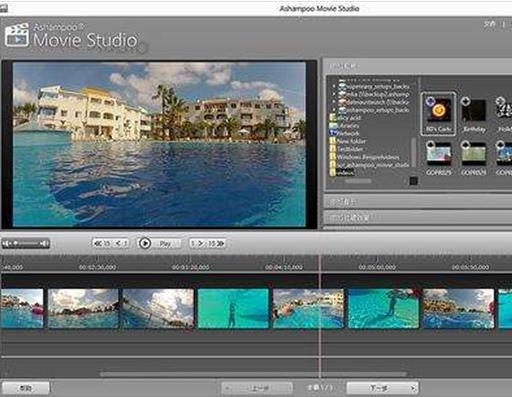Expand the third accordion panel header
The width and height of the screenshot is (512, 397).
coord(418,218)
